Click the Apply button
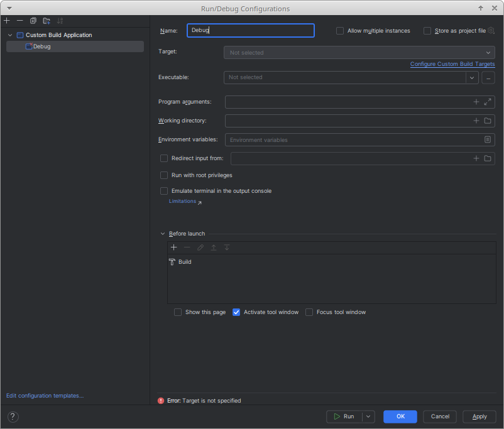Image resolution: width=504 pixels, height=429 pixels. (x=479, y=417)
